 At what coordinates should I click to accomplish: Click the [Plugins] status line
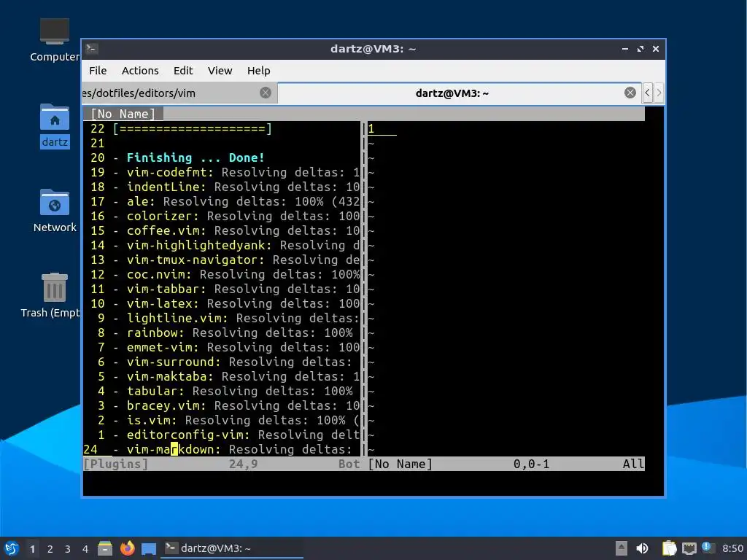[222, 464]
